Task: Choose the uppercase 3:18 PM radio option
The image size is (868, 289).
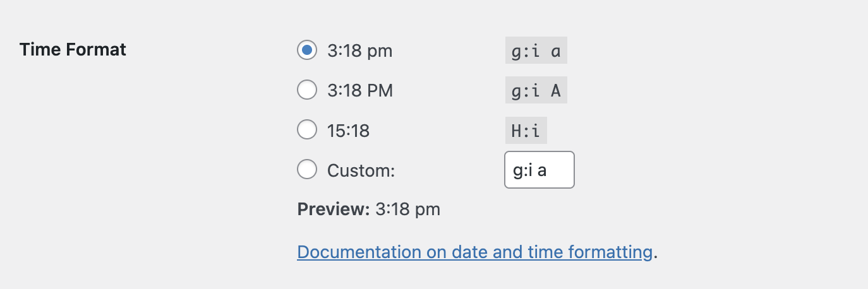Action: [307, 91]
